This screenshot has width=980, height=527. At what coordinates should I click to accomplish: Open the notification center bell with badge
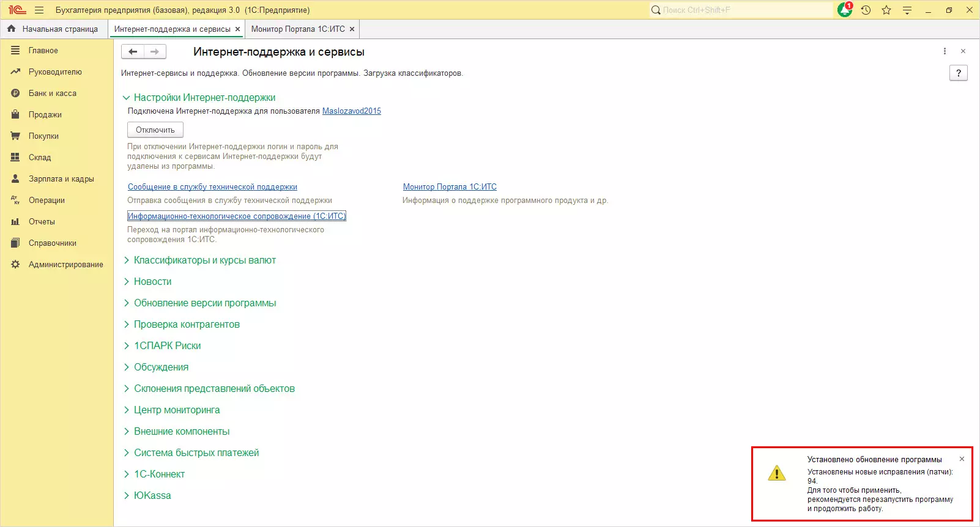pos(845,10)
